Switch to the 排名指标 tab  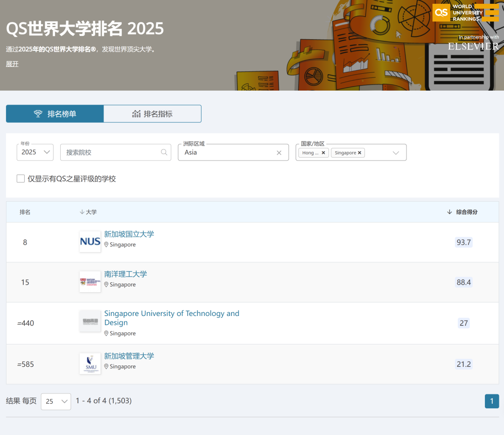[152, 114]
